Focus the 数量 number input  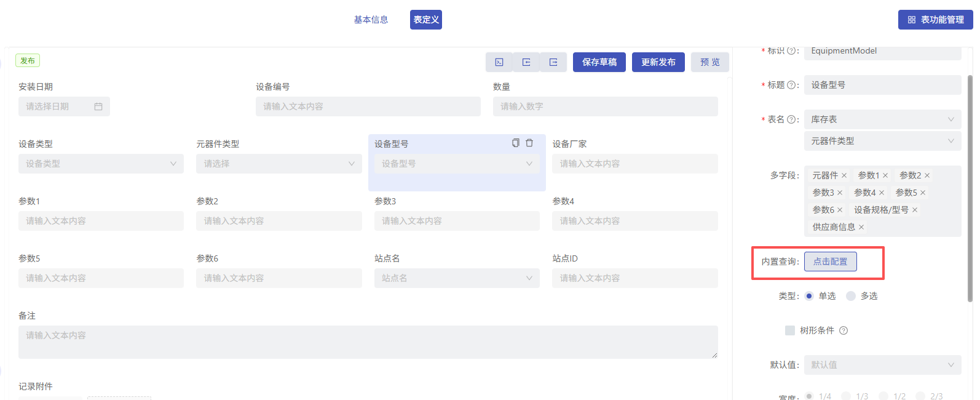point(606,106)
